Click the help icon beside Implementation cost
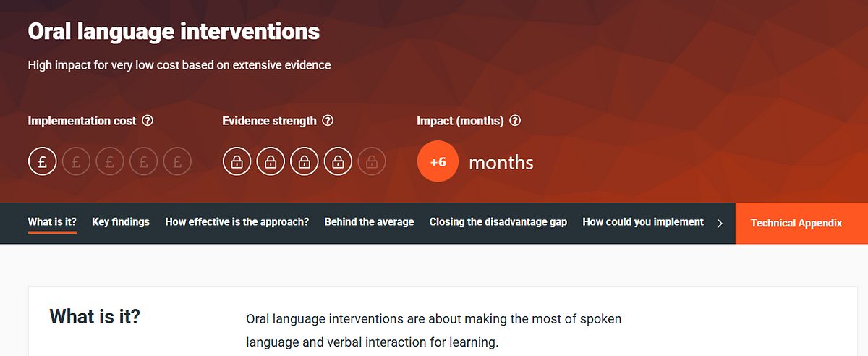 click(x=148, y=121)
